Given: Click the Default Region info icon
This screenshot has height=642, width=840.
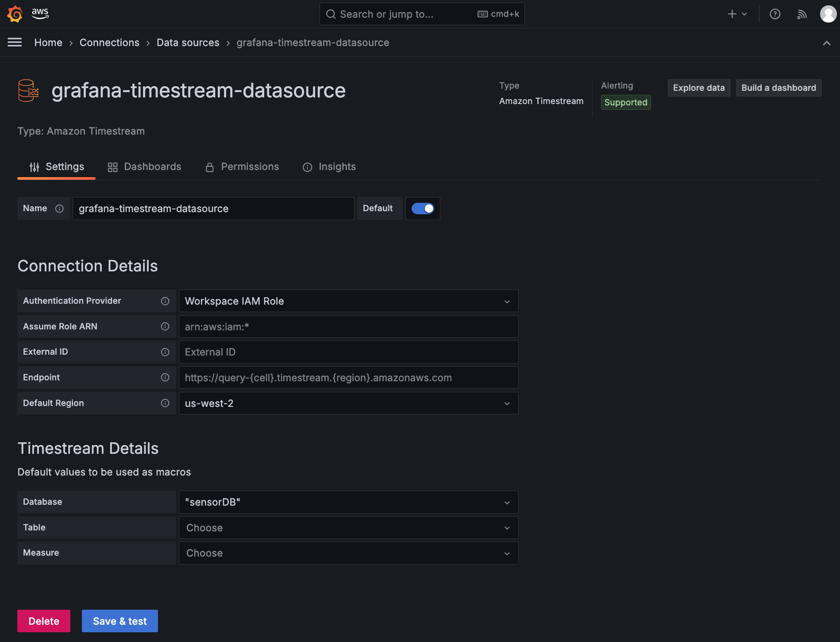Looking at the screenshot, I should pyautogui.click(x=165, y=403).
